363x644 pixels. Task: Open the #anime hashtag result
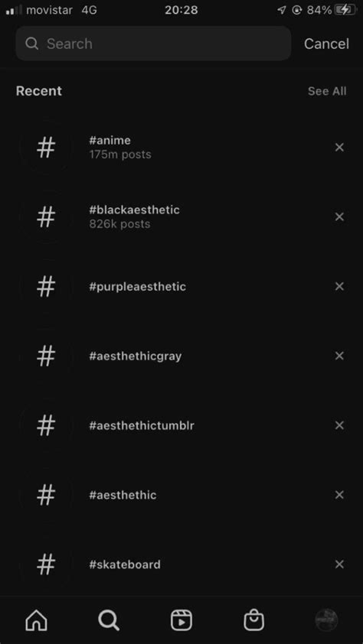click(x=181, y=147)
